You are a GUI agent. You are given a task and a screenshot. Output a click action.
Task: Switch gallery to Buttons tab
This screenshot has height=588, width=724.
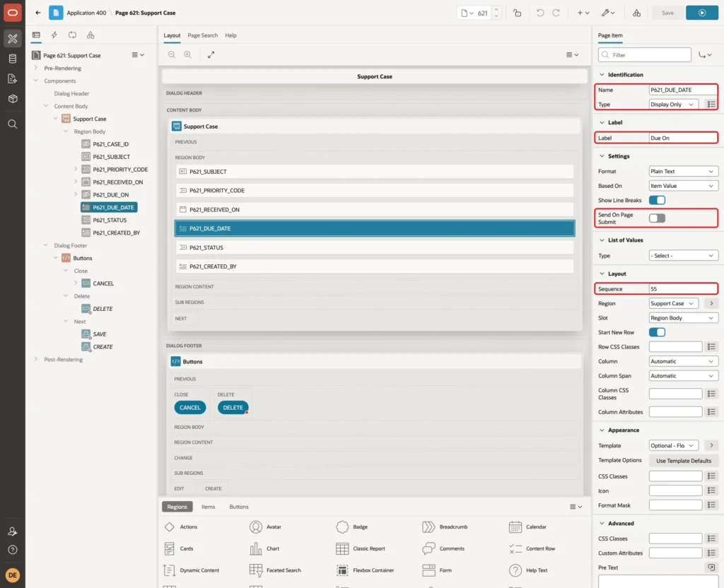[239, 507]
